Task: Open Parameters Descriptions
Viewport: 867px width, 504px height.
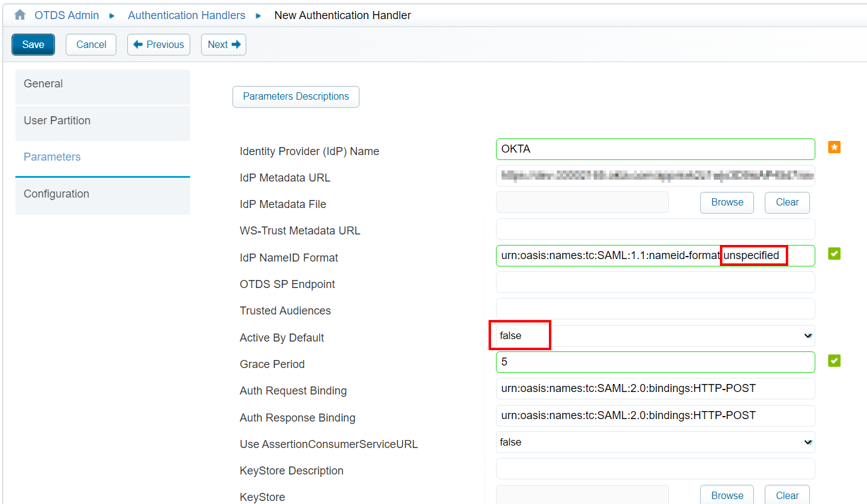Action: click(x=295, y=97)
